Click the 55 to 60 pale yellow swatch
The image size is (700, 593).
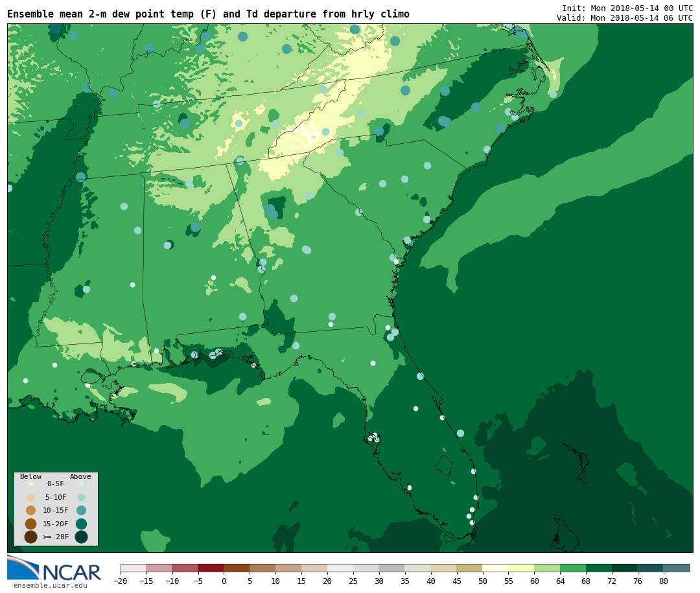click(x=522, y=568)
